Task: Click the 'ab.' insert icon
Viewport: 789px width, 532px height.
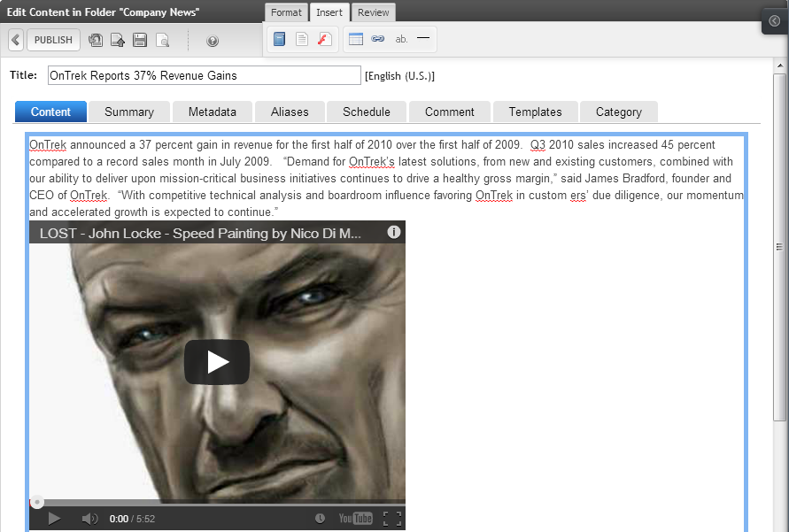Action: [x=401, y=39]
